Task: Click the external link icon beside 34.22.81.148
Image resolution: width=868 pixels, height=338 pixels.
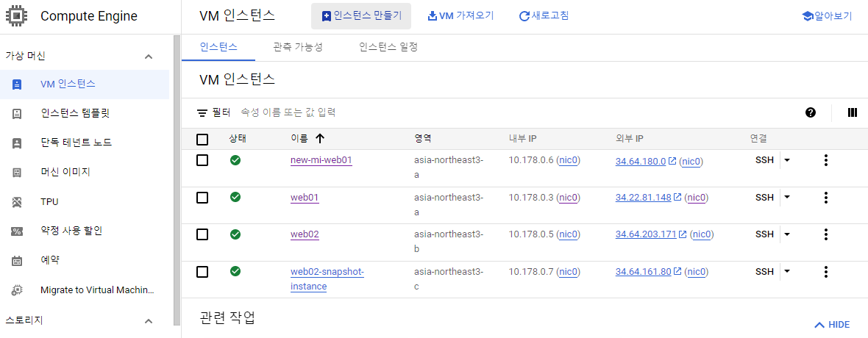Action: (x=677, y=198)
